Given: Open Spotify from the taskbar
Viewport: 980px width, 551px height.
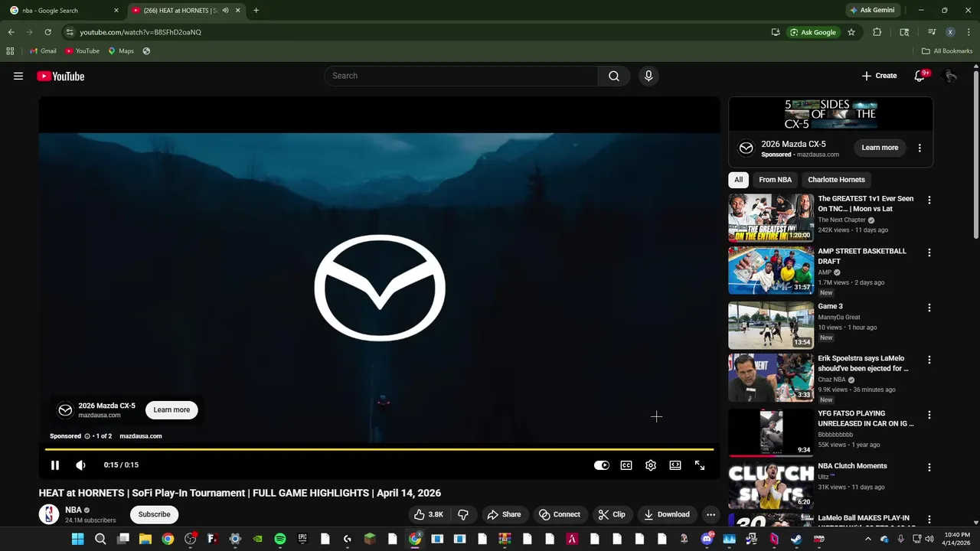Looking at the screenshot, I should 280,539.
